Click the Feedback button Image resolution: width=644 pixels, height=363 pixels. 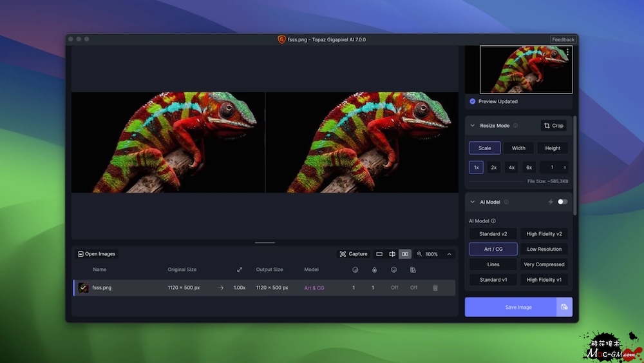point(563,39)
